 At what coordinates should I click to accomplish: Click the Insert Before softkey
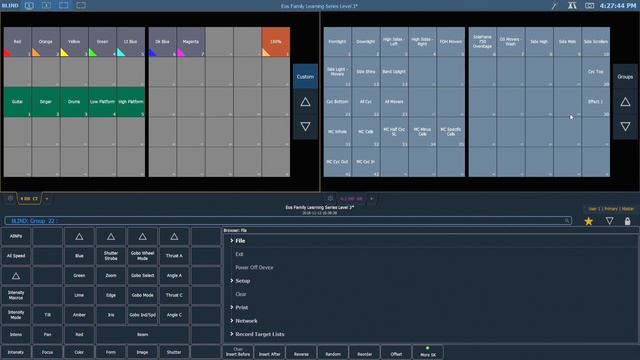point(238,353)
